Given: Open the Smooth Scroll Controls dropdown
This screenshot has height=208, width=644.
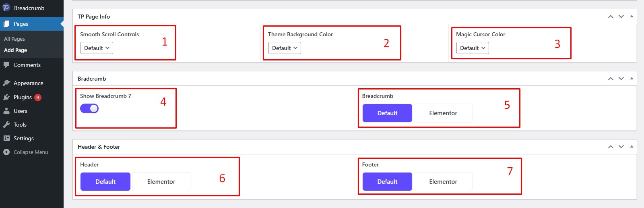Looking at the screenshot, I should 97,48.
